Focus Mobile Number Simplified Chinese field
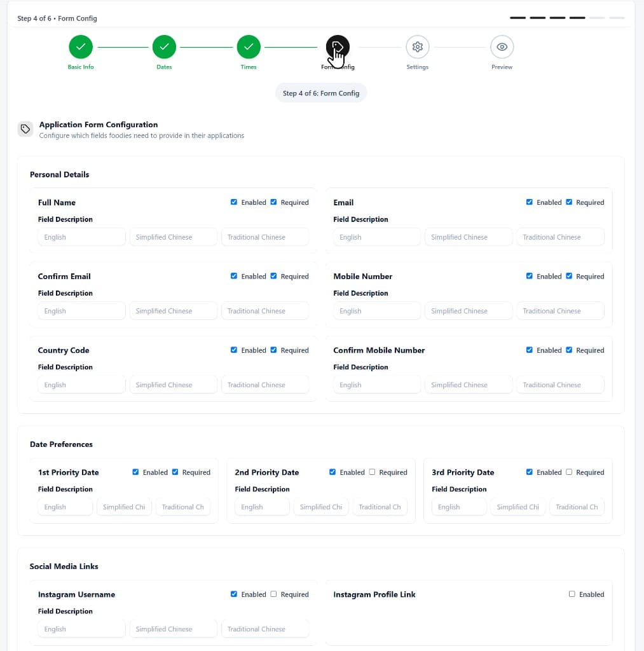This screenshot has height=651, width=644. (469, 311)
